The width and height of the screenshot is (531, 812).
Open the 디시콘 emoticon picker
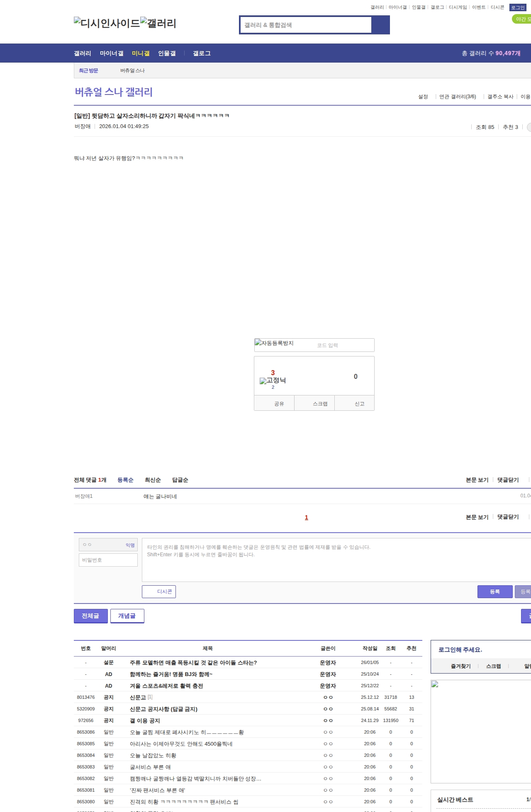click(159, 591)
